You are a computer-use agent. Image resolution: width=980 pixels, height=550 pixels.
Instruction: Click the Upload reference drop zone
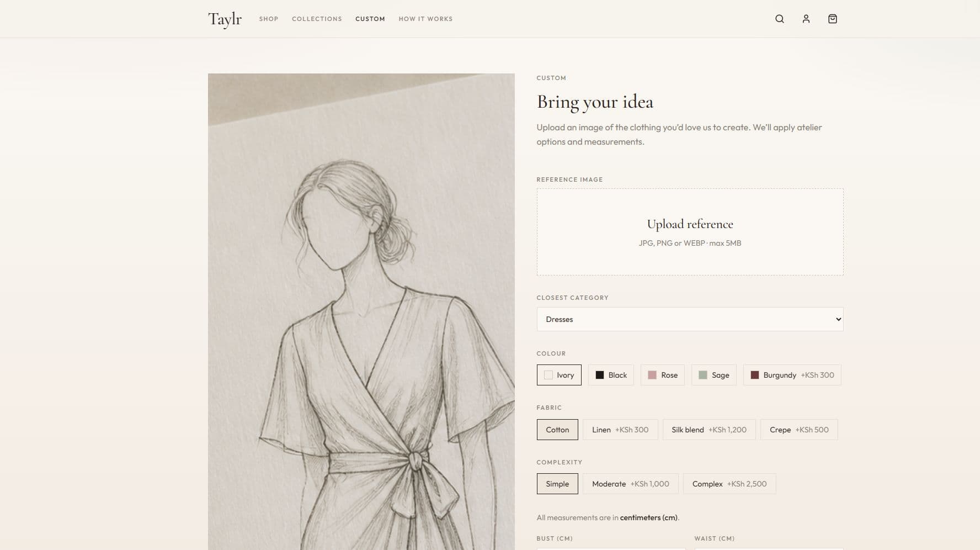pyautogui.click(x=690, y=232)
